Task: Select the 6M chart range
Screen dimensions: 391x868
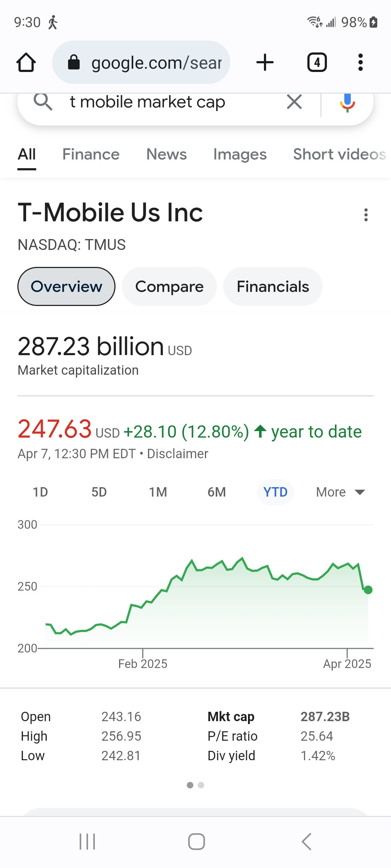Action: pos(216,492)
